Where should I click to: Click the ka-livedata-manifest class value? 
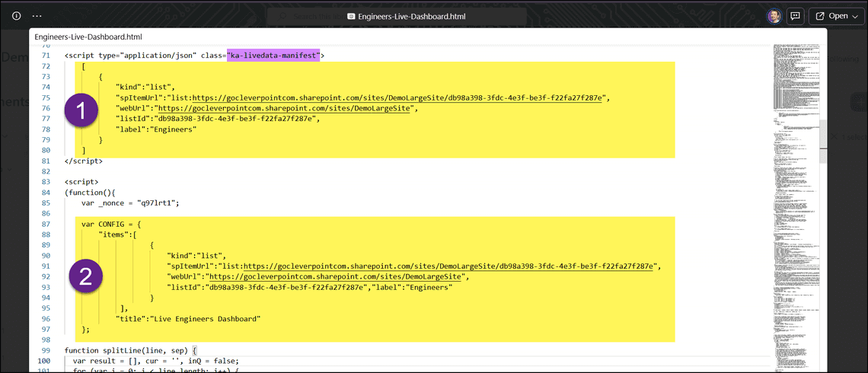click(273, 56)
